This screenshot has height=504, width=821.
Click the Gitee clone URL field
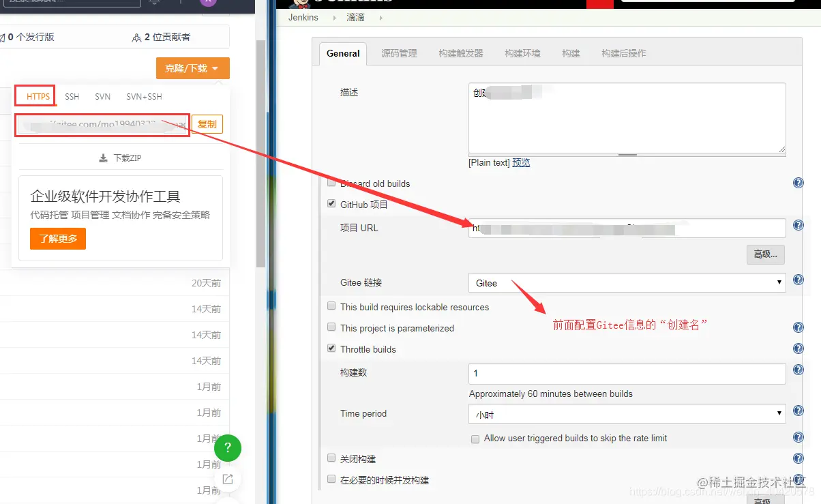point(102,125)
